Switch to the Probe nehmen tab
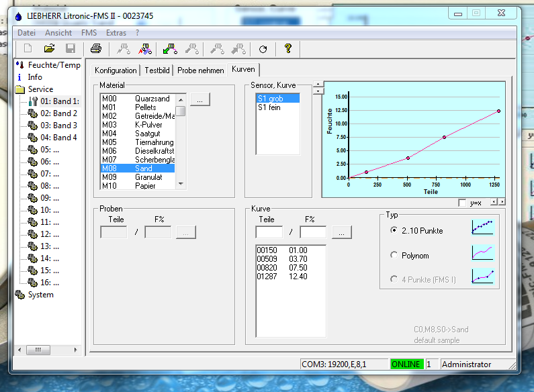The height and width of the screenshot is (392, 534). 201,70
